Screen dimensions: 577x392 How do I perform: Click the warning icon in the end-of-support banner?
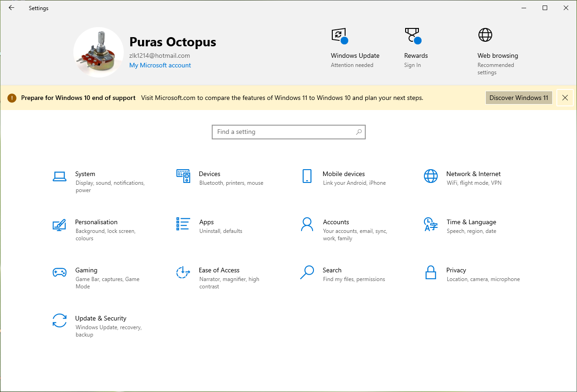[x=12, y=98]
